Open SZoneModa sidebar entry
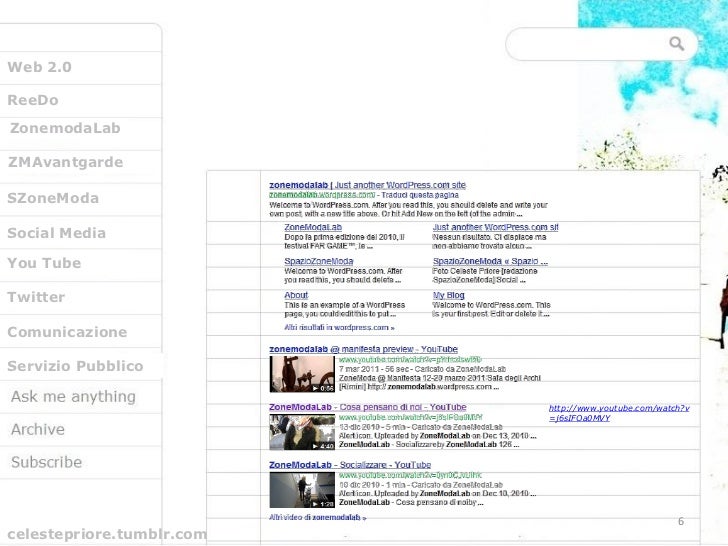Image resolution: width=728 pixels, height=546 pixels. coord(53,198)
